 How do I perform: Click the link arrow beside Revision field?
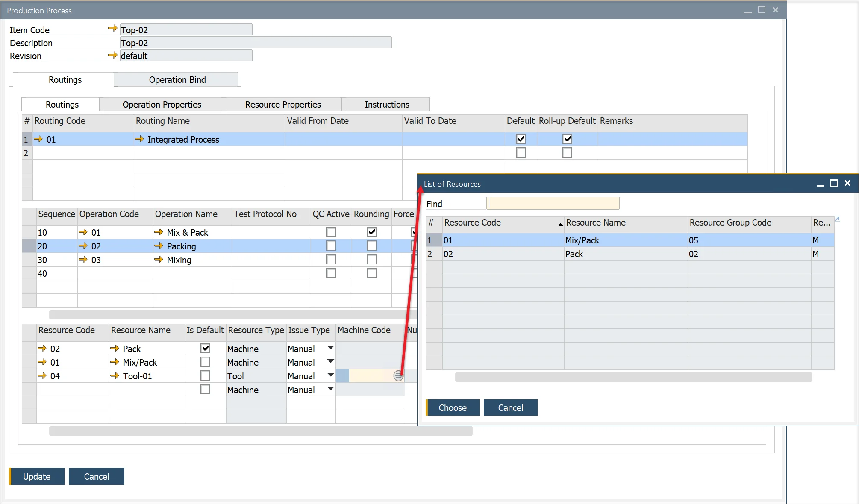point(112,55)
